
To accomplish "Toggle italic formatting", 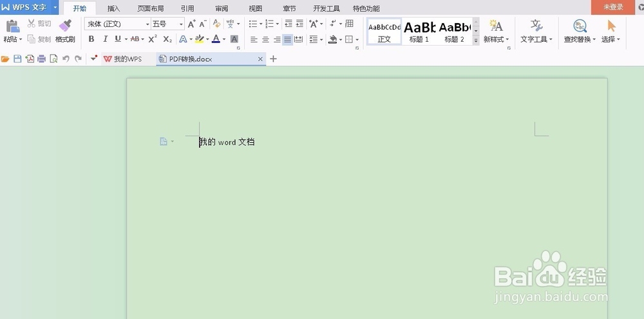I will coord(105,39).
